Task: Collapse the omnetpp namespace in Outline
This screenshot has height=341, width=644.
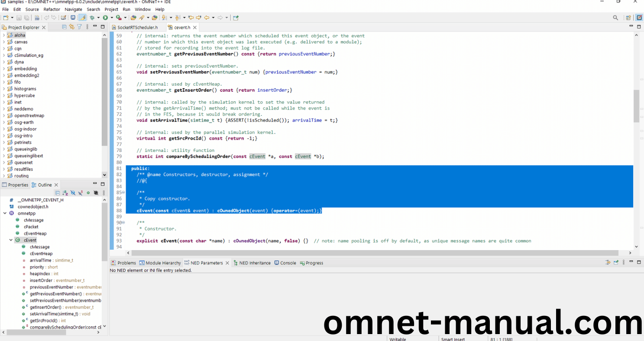Action: [x=4, y=213]
